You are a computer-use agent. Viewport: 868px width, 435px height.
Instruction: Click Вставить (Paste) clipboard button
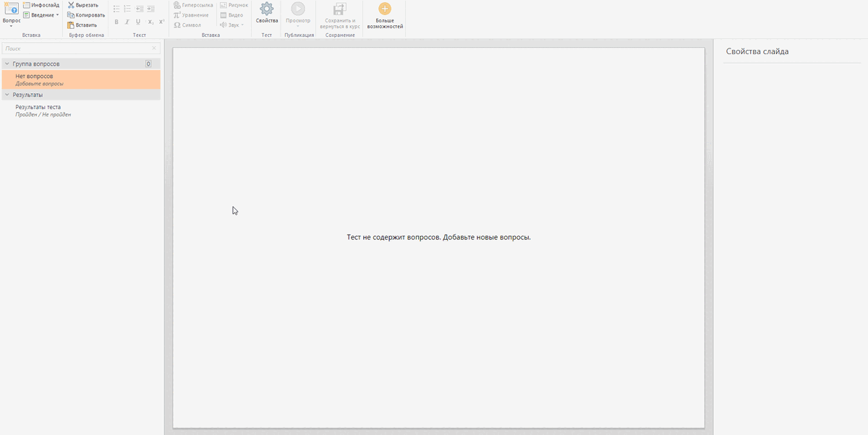(x=82, y=25)
